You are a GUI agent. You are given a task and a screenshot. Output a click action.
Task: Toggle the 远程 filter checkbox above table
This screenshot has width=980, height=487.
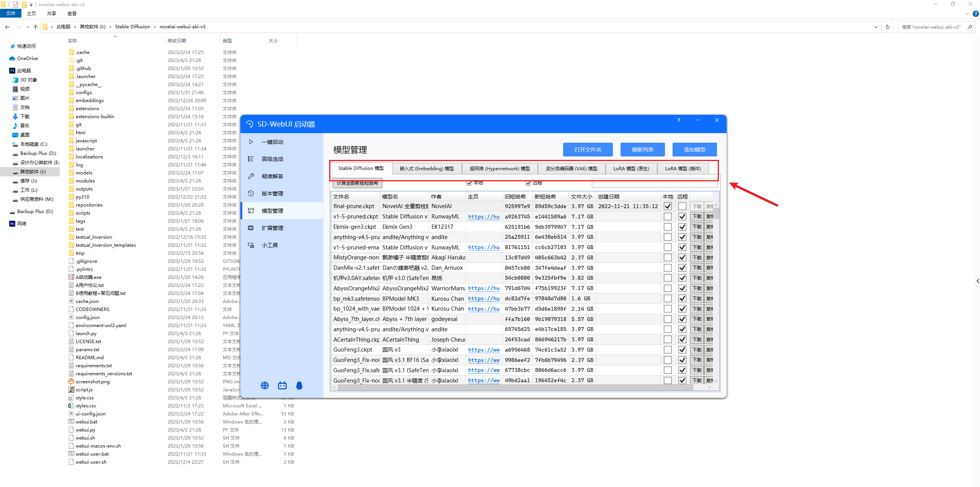click(528, 183)
